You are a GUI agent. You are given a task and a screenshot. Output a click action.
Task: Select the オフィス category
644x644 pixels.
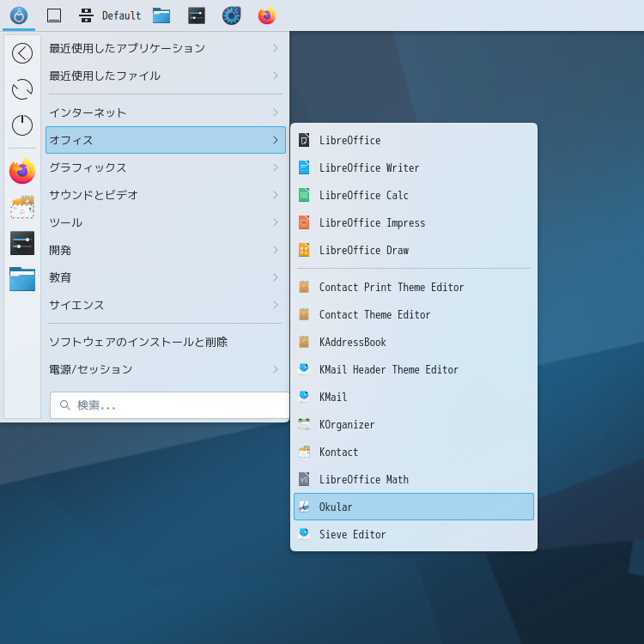click(166, 140)
